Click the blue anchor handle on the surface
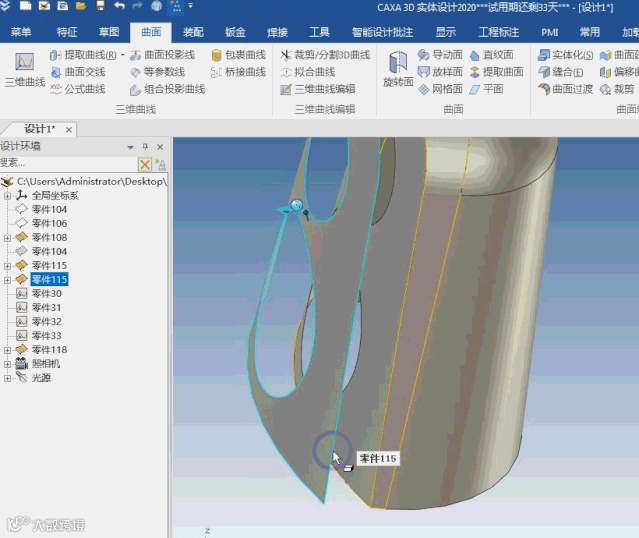This screenshot has width=639, height=538. pyautogui.click(x=296, y=204)
